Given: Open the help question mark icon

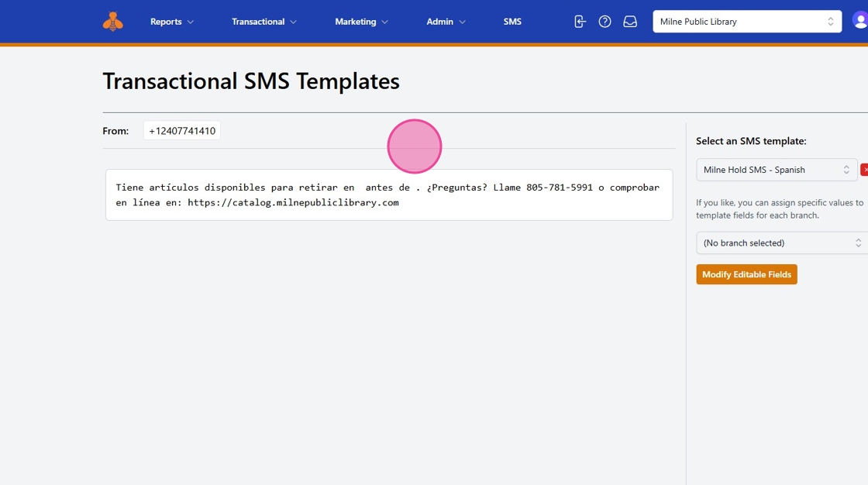Looking at the screenshot, I should tap(604, 22).
